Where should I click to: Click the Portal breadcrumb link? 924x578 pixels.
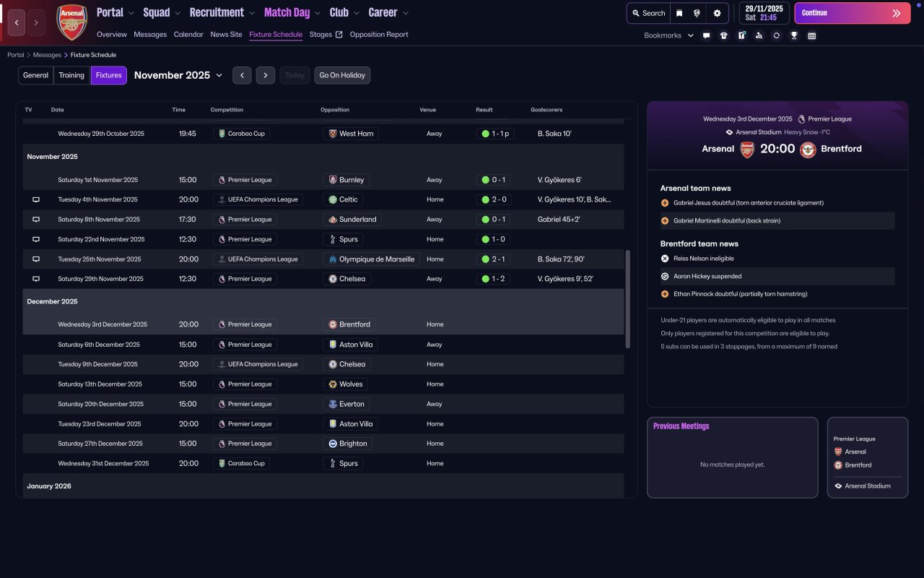(x=16, y=55)
